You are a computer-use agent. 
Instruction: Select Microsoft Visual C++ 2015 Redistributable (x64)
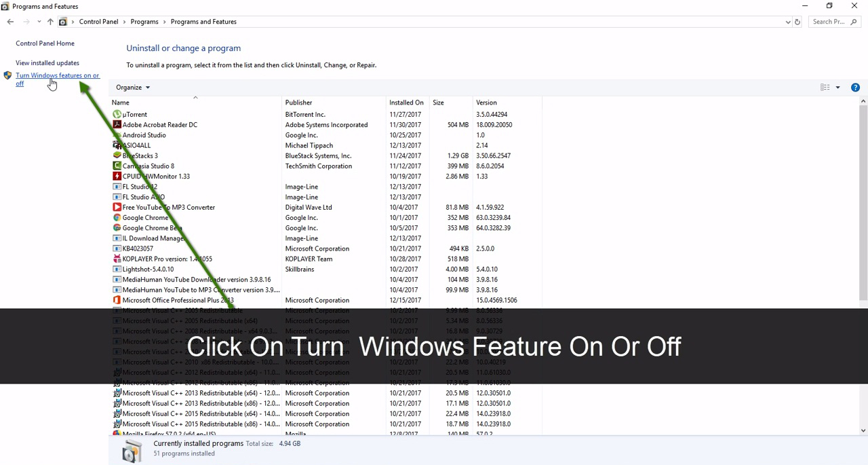coord(327,413)
